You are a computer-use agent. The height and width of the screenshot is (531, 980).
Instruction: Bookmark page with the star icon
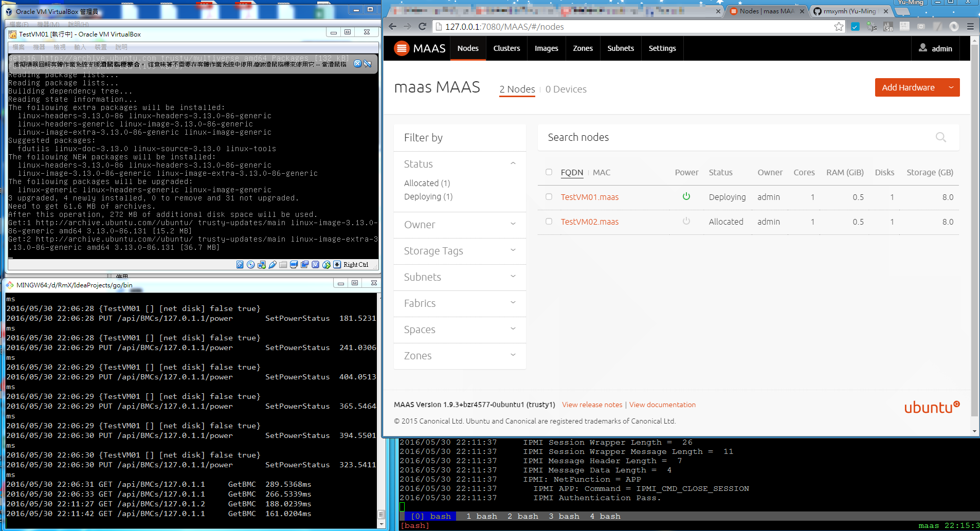pos(839,27)
